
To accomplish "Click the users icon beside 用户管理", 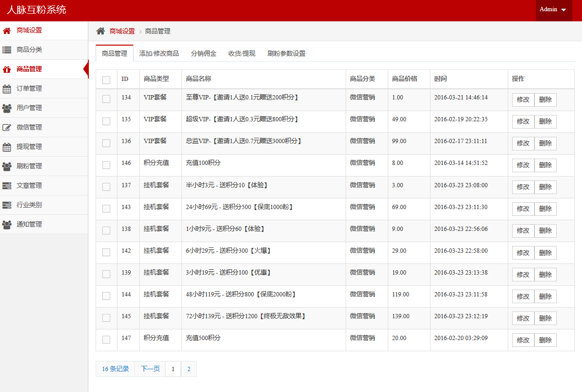I will [x=7, y=108].
